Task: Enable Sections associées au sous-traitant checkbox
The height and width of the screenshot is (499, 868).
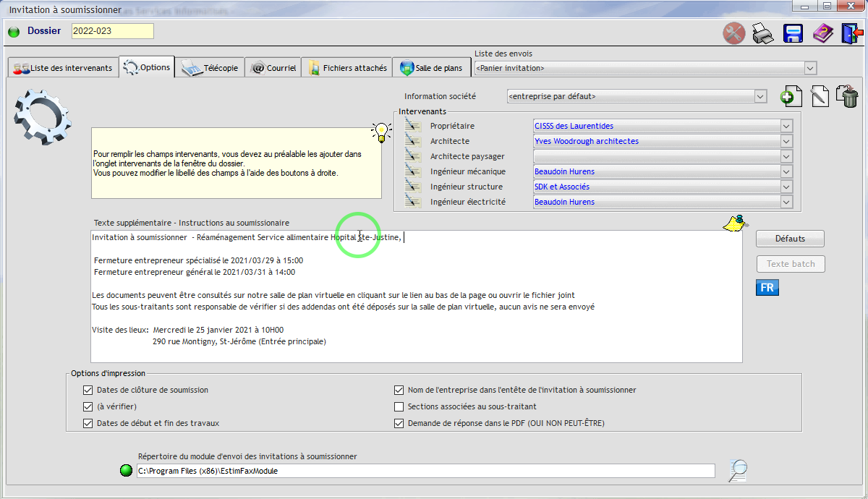Action: [399, 406]
